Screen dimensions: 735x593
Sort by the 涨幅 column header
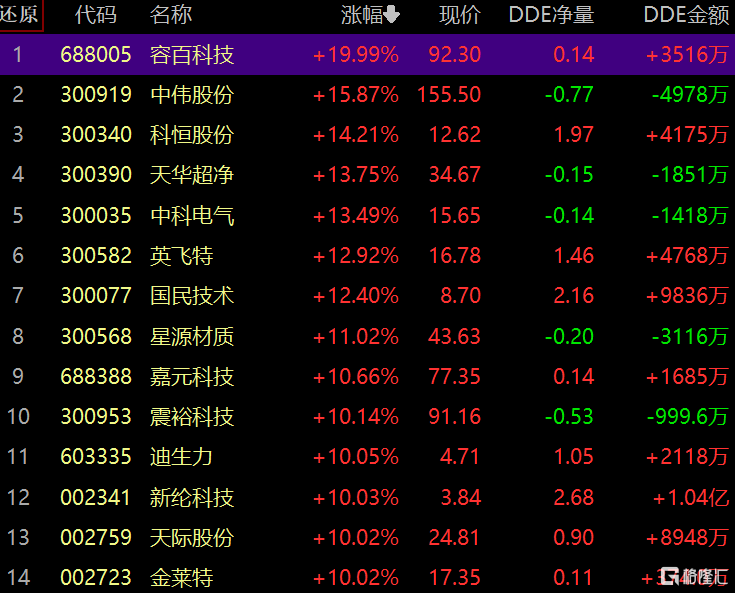coord(362,15)
